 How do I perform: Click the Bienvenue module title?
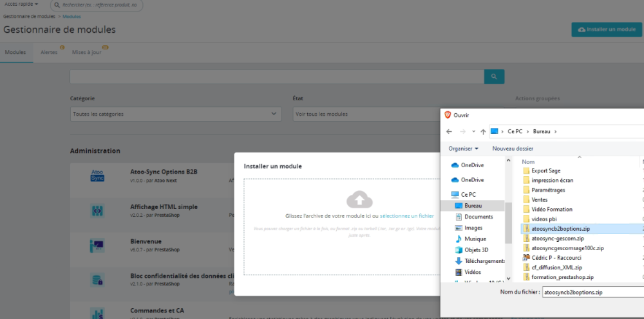click(x=146, y=242)
